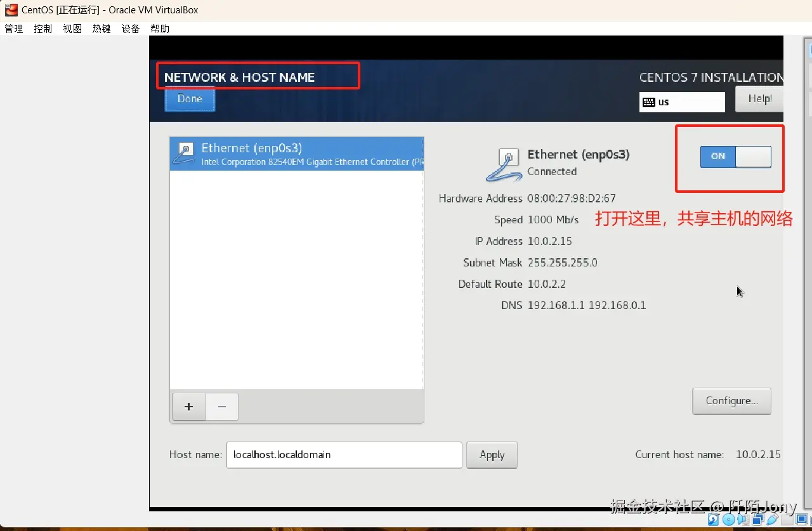Image resolution: width=812 pixels, height=531 pixels.
Task: Click Hardware Address 08:00:27:98:D2:67
Action: click(572, 199)
